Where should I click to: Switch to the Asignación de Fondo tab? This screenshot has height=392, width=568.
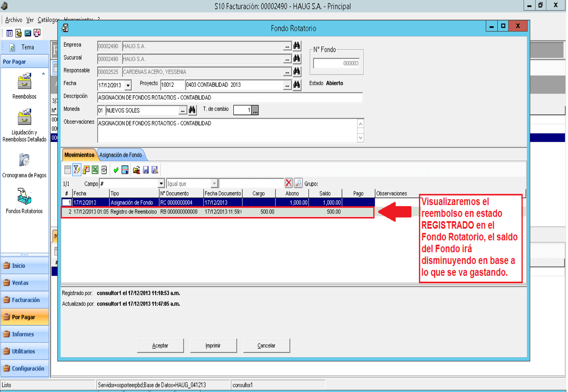click(121, 155)
